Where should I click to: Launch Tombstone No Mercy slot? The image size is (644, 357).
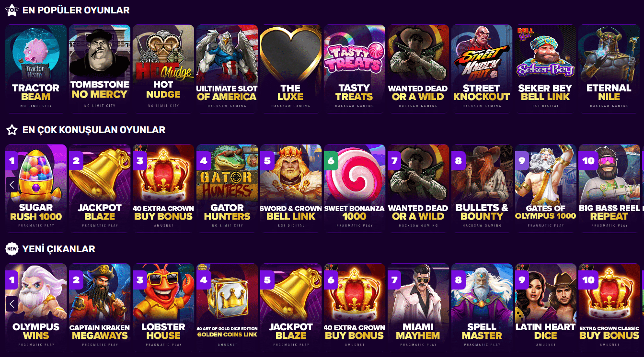100,69
